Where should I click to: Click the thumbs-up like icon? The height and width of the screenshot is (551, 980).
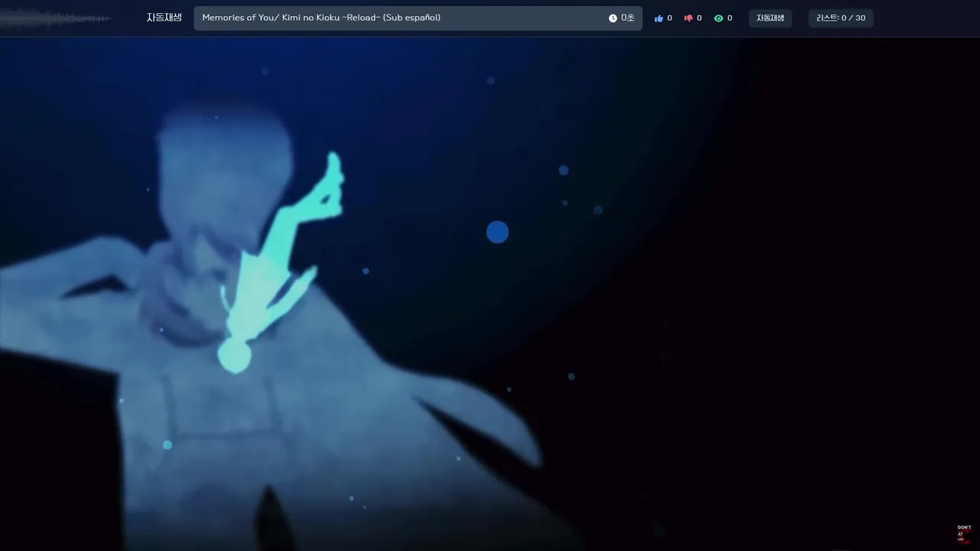658,18
